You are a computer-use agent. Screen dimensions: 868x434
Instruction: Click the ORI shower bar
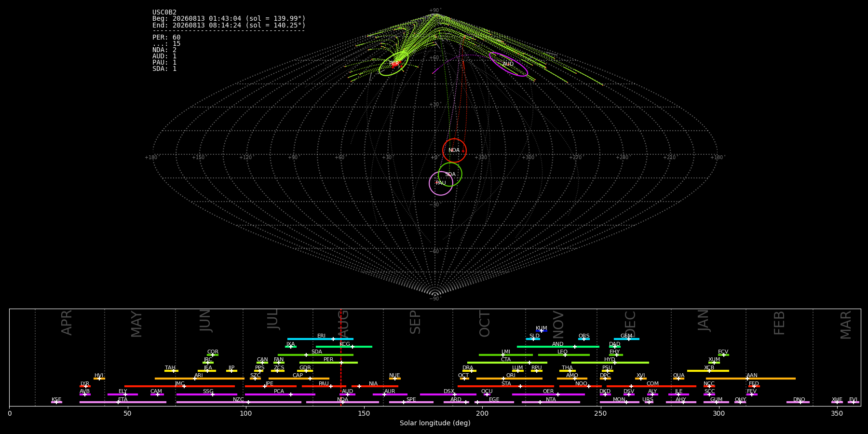pos(509,379)
